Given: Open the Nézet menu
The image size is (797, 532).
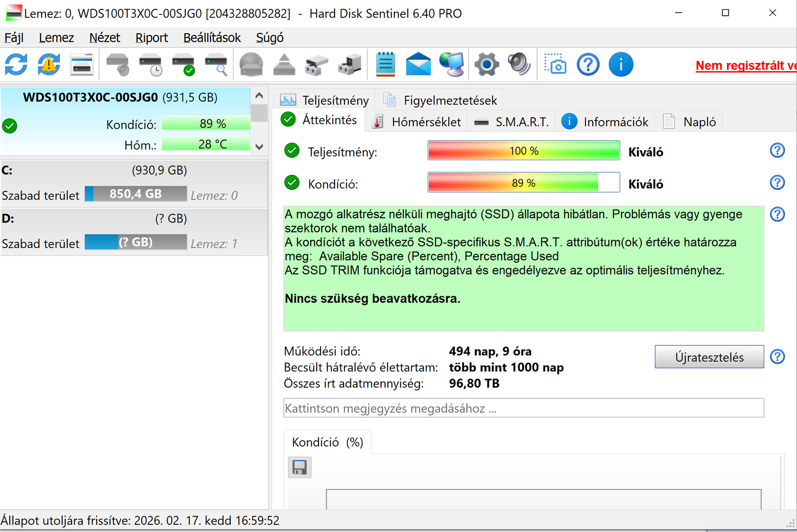Looking at the screenshot, I should (x=104, y=38).
